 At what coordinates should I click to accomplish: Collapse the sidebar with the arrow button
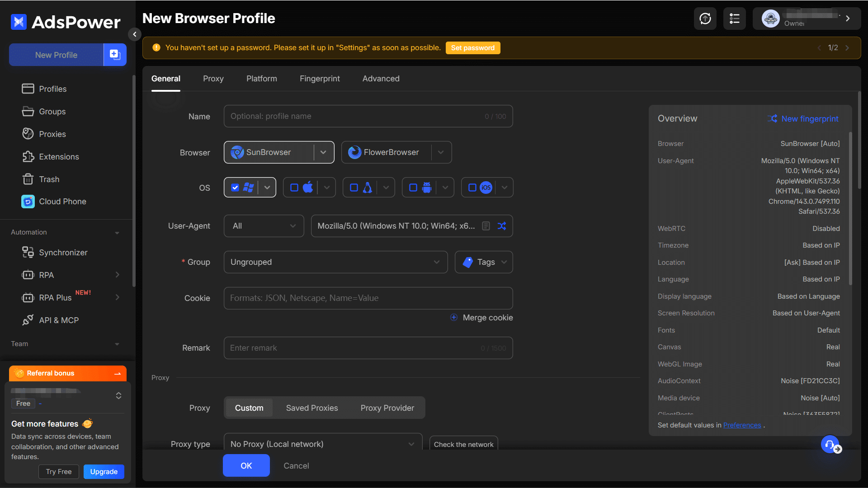pos(134,34)
